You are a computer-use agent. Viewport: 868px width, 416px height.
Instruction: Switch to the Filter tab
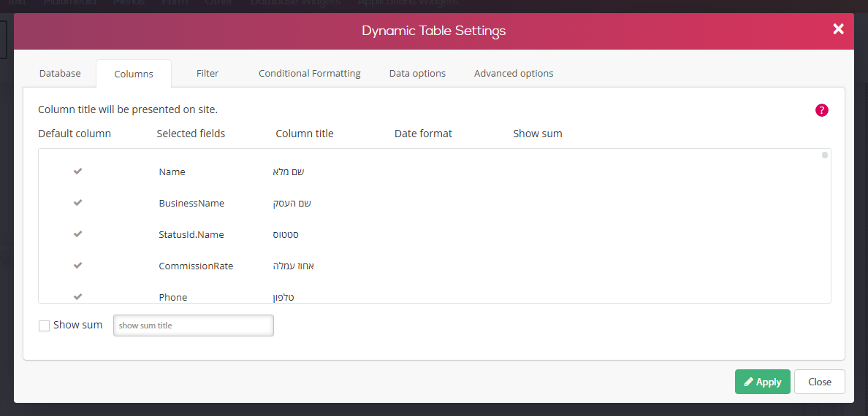pyautogui.click(x=208, y=73)
